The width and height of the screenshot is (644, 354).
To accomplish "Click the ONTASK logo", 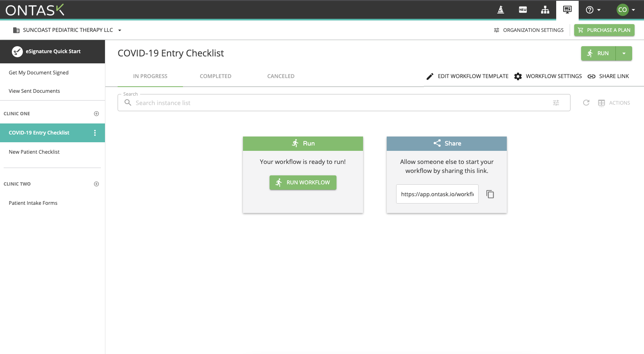I will [35, 10].
